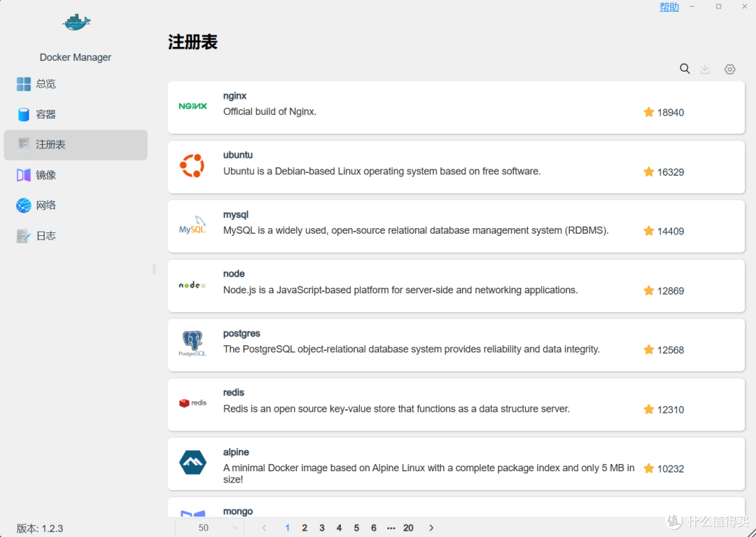Click the sidebar collapse handle
This screenshot has height=537, width=756.
tap(154, 269)
